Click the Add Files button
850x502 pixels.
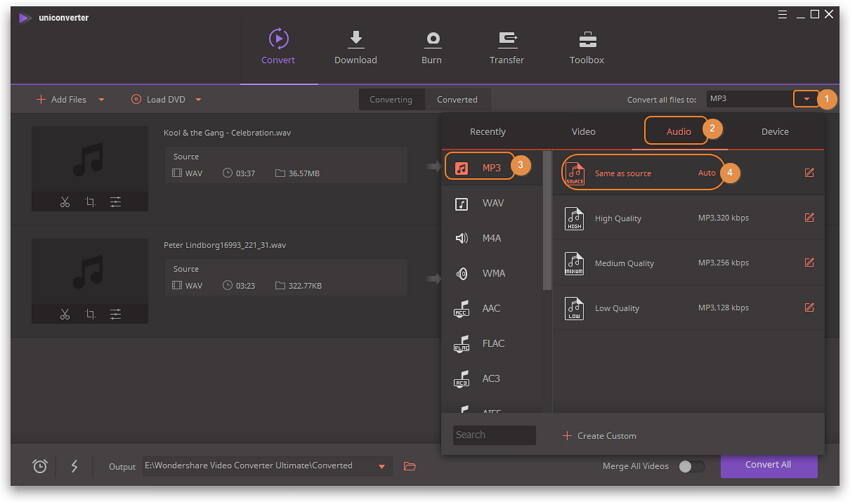pos(61,100)
